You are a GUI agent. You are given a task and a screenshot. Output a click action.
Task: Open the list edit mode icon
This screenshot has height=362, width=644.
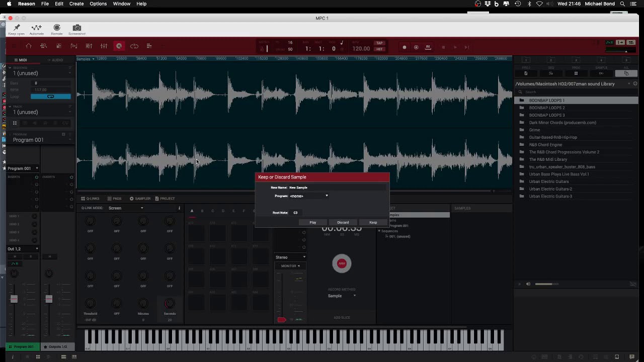point(149,46)
